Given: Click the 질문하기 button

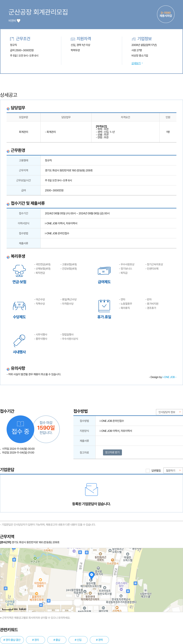Looking at the screenshot, I should (173, 471).
